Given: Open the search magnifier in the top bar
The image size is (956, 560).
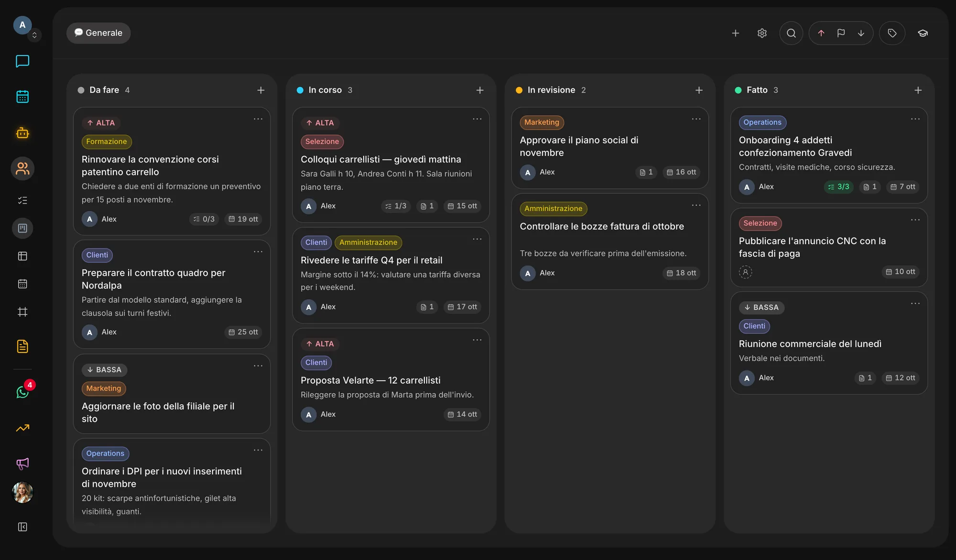Looking at the screenshot, I should [x=791, y=33].
